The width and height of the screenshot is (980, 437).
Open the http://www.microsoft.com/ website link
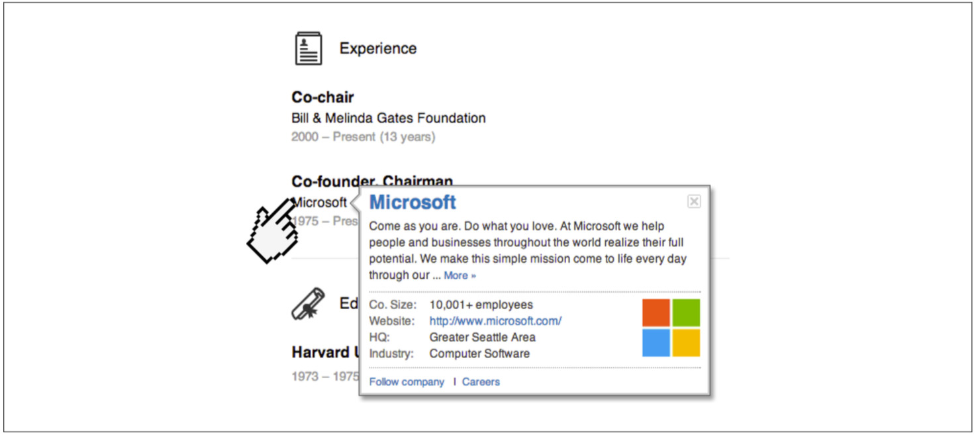click(495, 321)
